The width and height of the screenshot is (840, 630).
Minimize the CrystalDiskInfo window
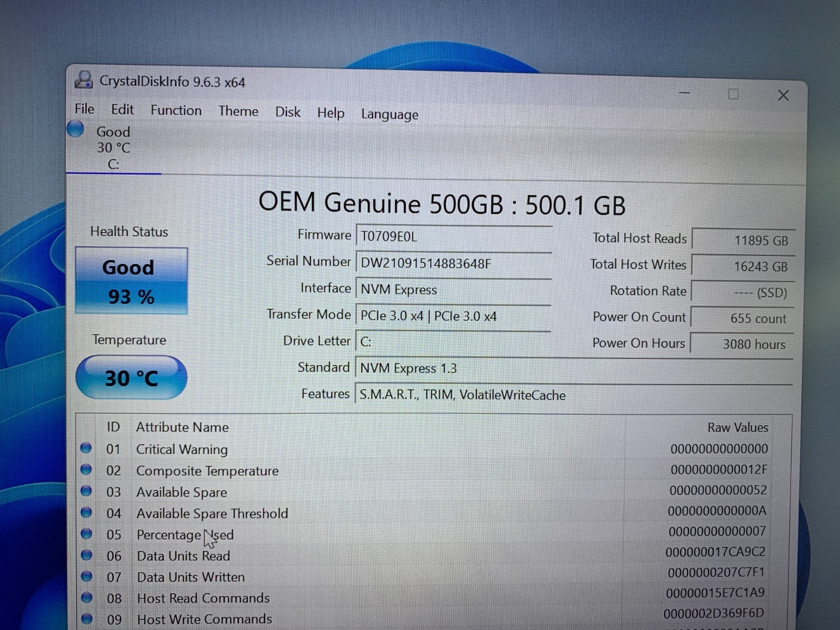point(685,92)
